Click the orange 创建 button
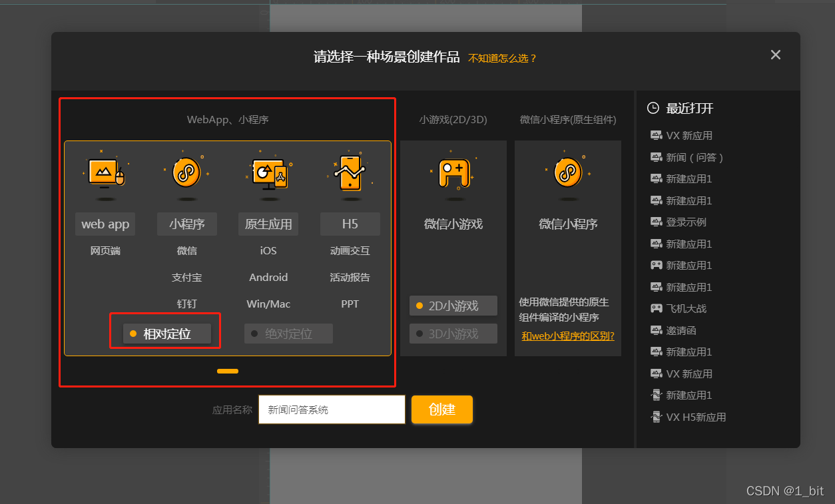The height and width of the screenshot is (504, 835). pos(442,409)
